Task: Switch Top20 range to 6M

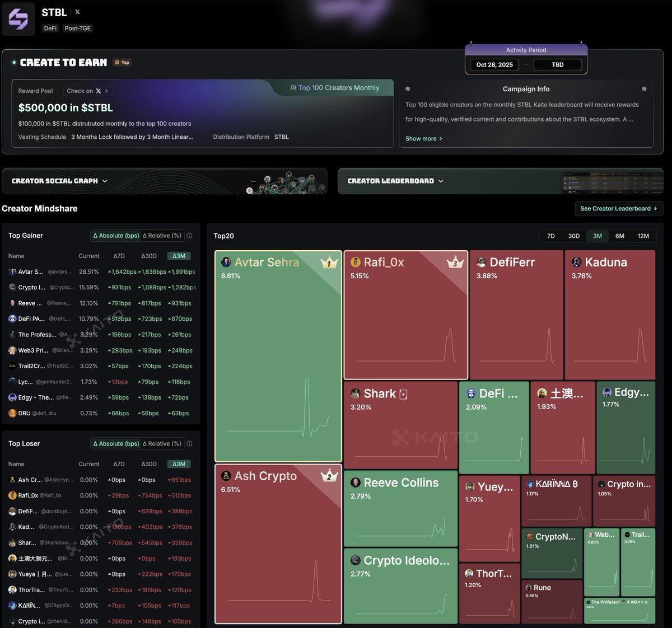Action: pyautogui.click(x=620, y=236)
